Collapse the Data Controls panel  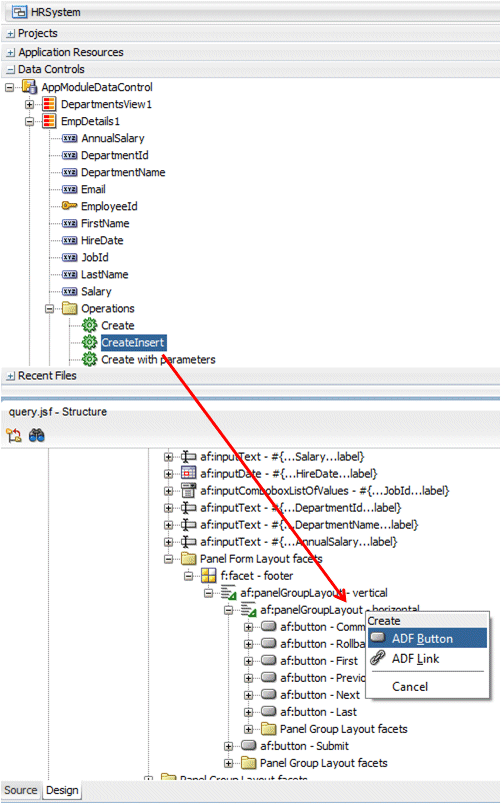tap(11, 70)
